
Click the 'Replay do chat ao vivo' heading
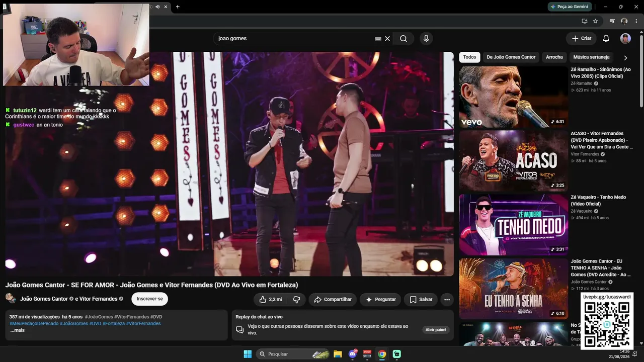click(x=259, y=317)
